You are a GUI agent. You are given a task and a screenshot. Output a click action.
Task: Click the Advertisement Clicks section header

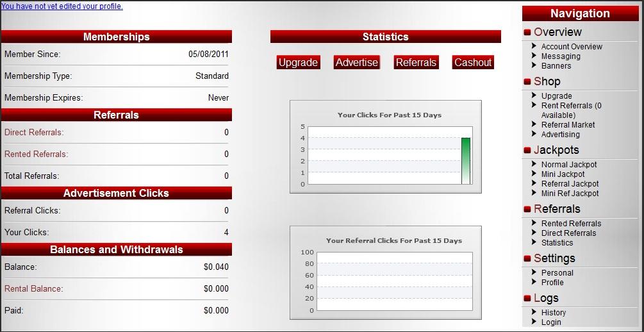tap(117, 193)
